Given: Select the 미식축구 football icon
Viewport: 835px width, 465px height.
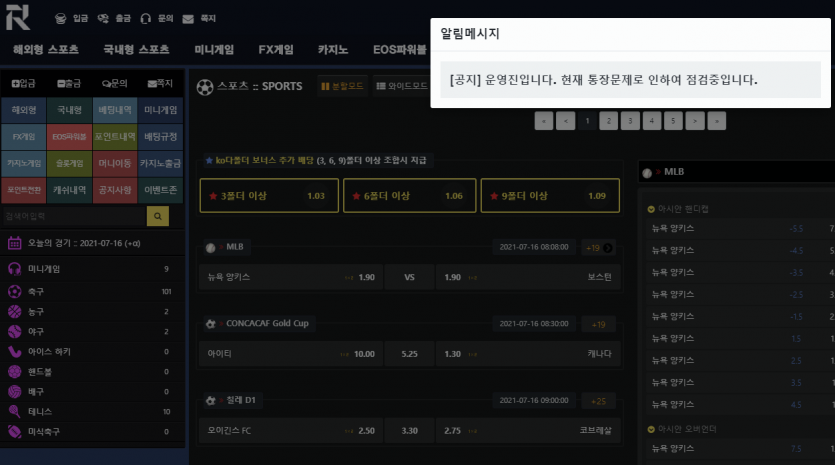Looking at the screenshot, I should (14, 431).
